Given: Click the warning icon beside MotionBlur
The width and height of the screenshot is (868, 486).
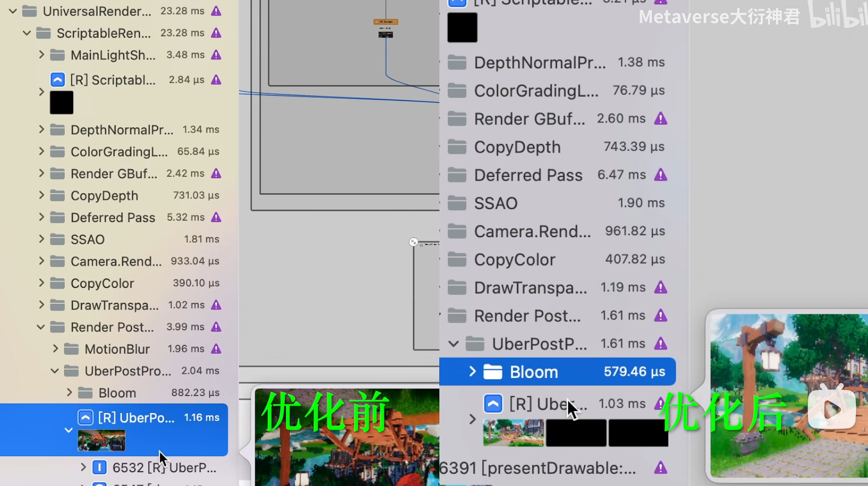Looking at the screenshot, I should click(216, 349).
